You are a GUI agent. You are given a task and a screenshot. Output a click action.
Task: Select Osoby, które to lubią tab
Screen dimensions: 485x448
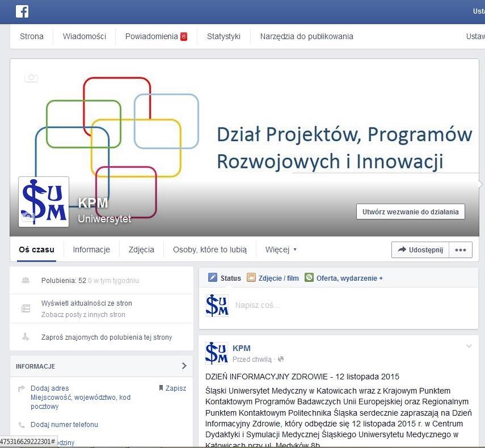tap(210, 250)
